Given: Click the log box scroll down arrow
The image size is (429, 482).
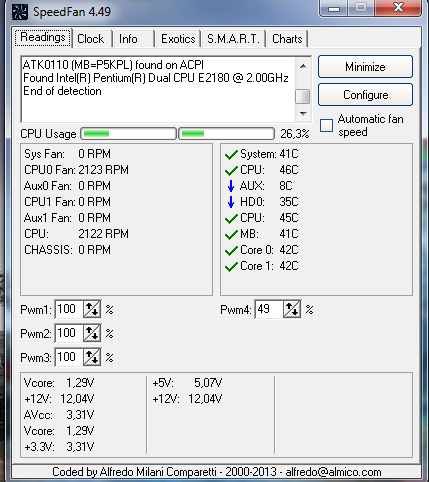Looking at the screenshot, I should [x=303, y=114].
